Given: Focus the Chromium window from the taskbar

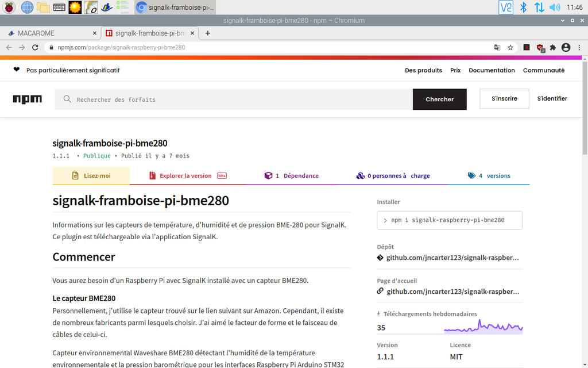Looking at the screenshot, I should tap(175, 7).
